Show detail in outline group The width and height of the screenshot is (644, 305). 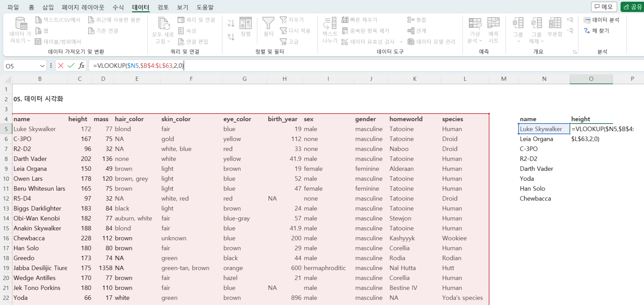[x=570, y=20]
